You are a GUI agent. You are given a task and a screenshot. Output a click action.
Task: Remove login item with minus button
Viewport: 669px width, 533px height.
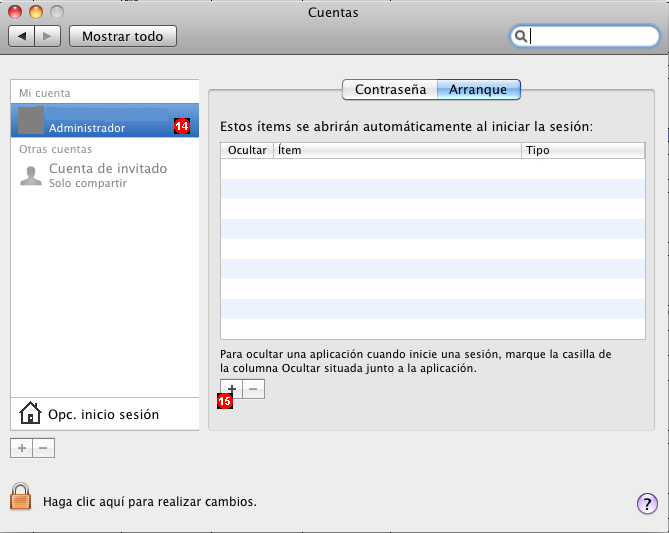253,389
